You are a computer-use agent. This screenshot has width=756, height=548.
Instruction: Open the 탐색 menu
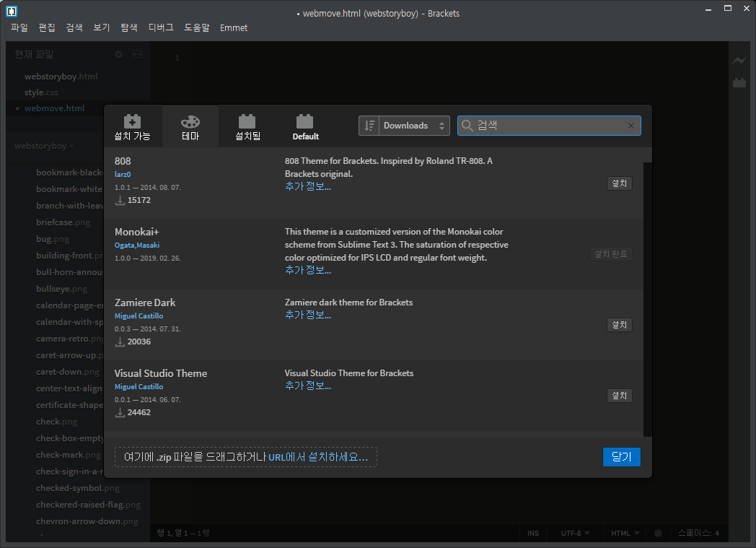128,27
